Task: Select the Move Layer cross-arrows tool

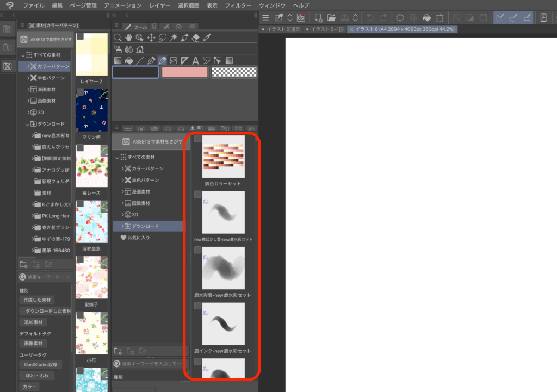Action: pyautogui.click(x=151, y=38)
